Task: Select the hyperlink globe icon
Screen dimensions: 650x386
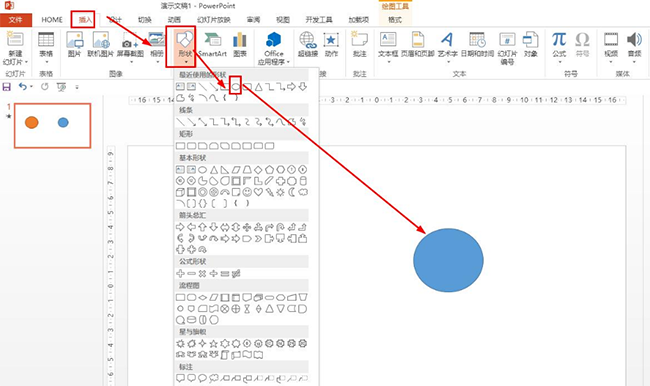Action: [308, 40]
